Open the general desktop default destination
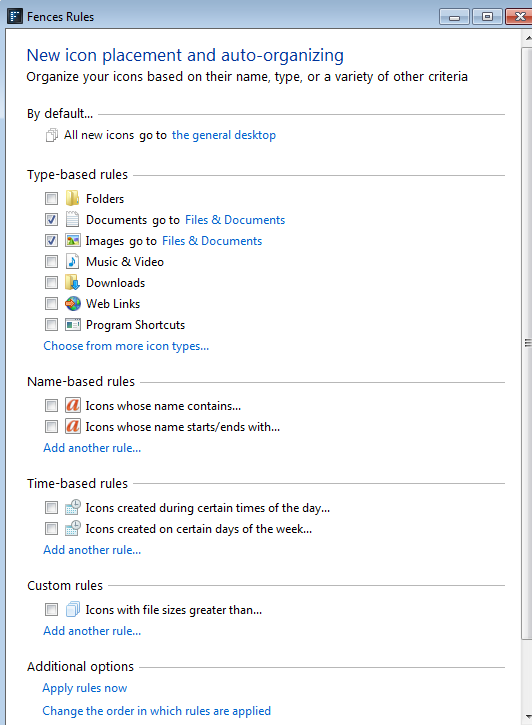This screenshot has height=725, width=532. click(x=224, y=135)
